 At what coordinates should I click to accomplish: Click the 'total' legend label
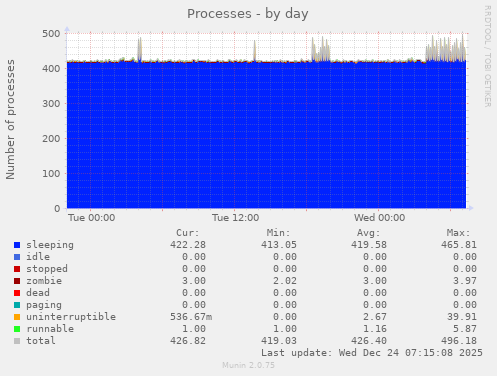(x=41, y=341)
